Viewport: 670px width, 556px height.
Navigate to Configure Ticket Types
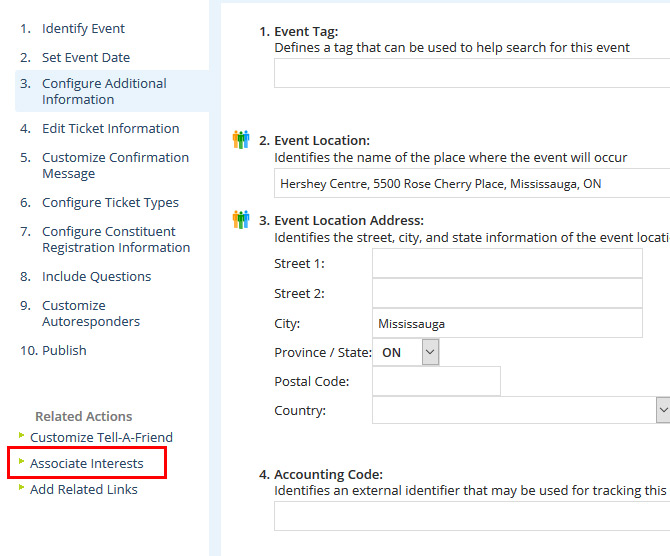110,203
